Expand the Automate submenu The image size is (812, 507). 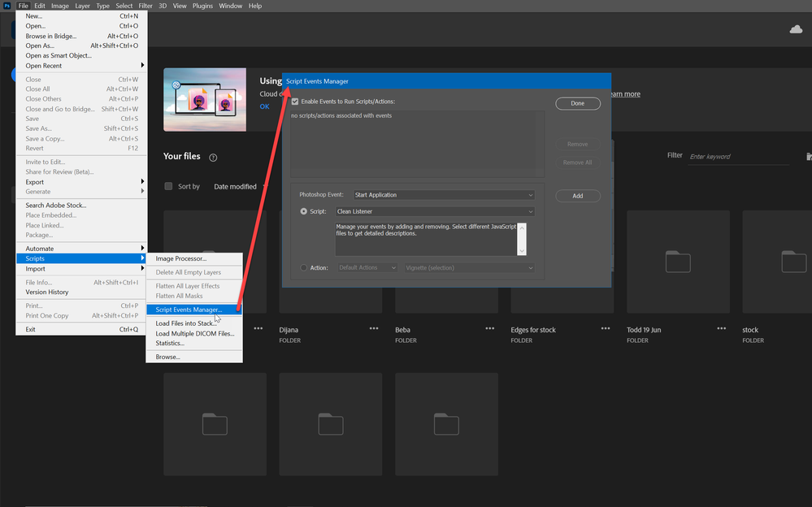[x=81, y=249]
